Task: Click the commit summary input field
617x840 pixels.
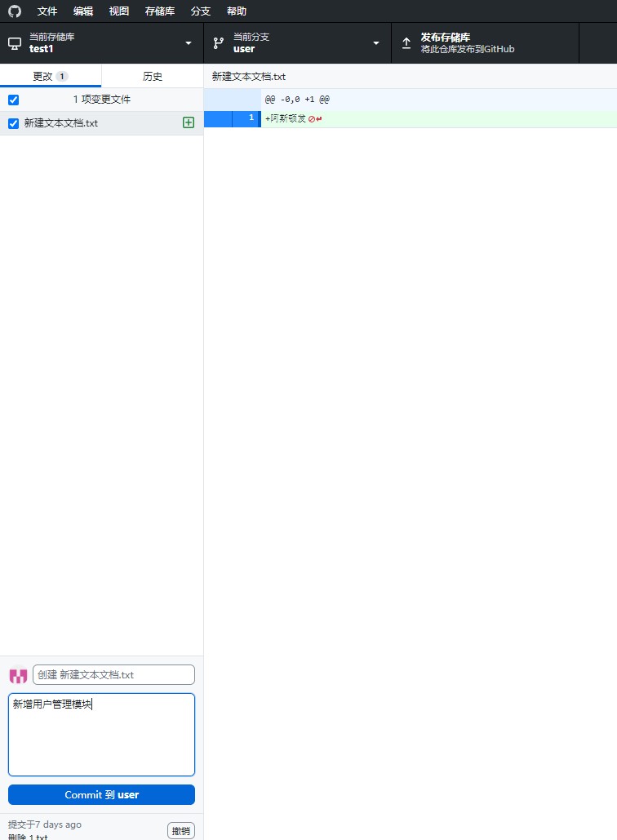Action: (x=113, y=675)
